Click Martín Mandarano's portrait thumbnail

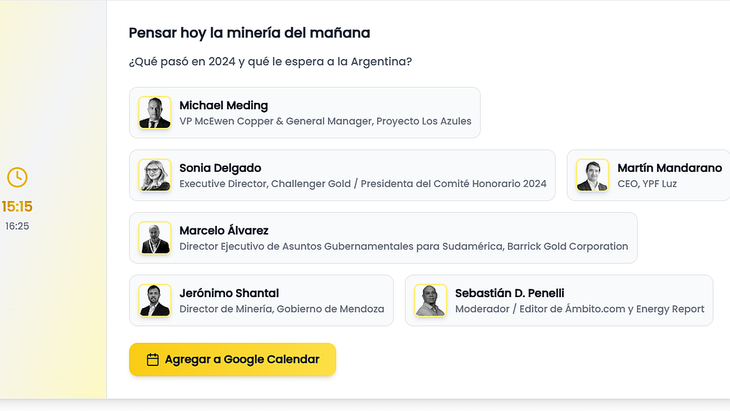point(592,175)
